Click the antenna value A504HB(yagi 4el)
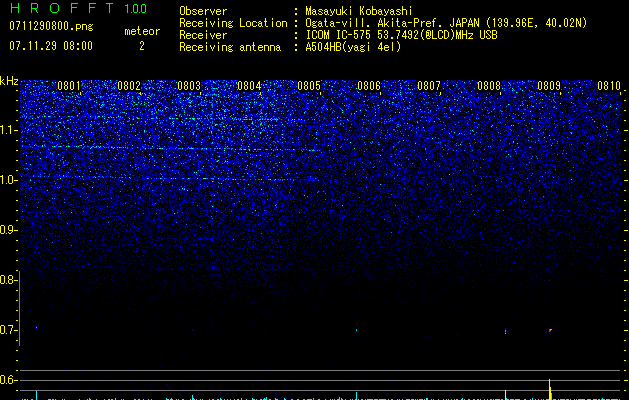The height and width of the screenshot is (400, 629). point(353,47)
